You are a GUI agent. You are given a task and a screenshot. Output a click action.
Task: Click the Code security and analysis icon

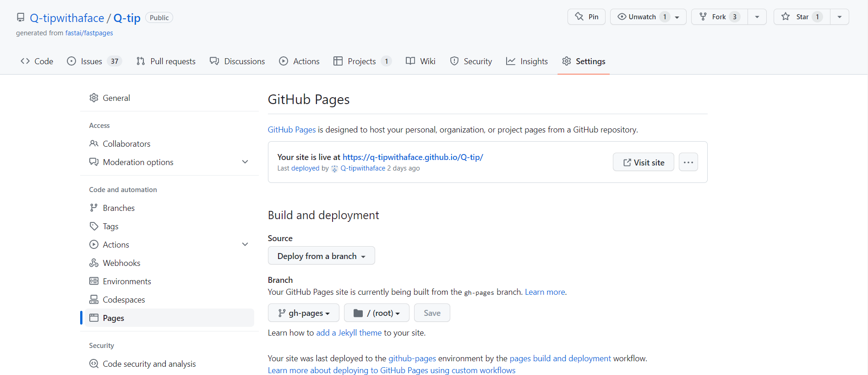click(x=94, y=364)
